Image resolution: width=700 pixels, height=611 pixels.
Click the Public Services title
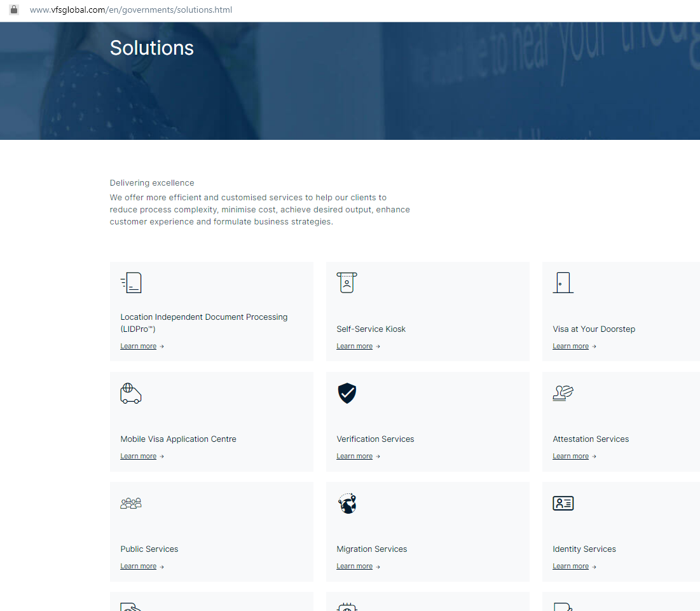click(x=149, y=549)
